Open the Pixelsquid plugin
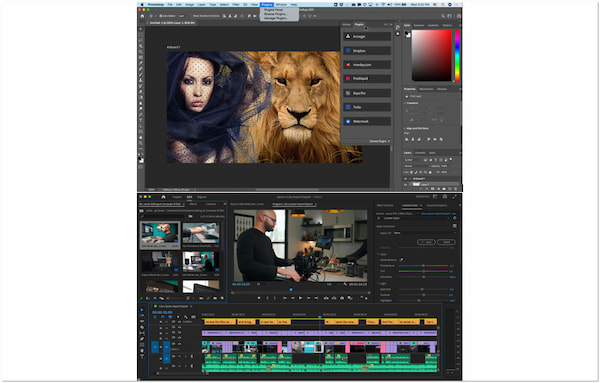Viewport: 600px width, 383px height. (367, 78)
